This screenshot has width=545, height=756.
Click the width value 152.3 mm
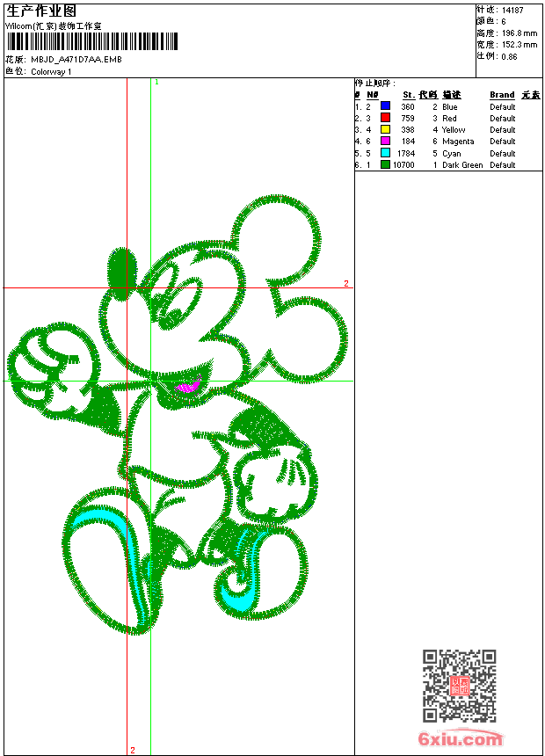520,45
